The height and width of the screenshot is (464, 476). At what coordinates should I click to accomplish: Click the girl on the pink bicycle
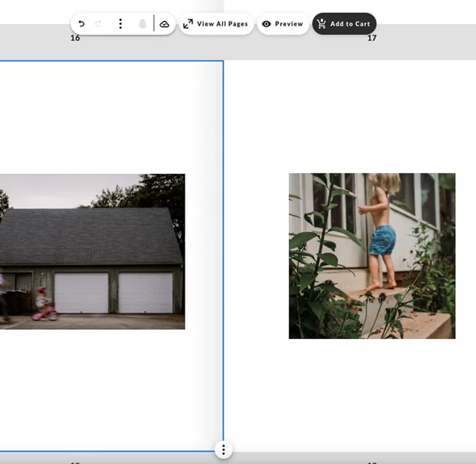[x=42, y=305]
